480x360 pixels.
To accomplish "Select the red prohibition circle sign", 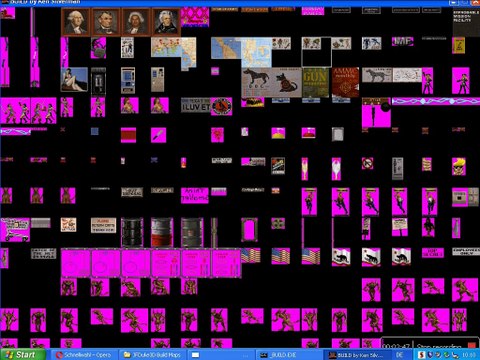I will (x=368, y=163).
